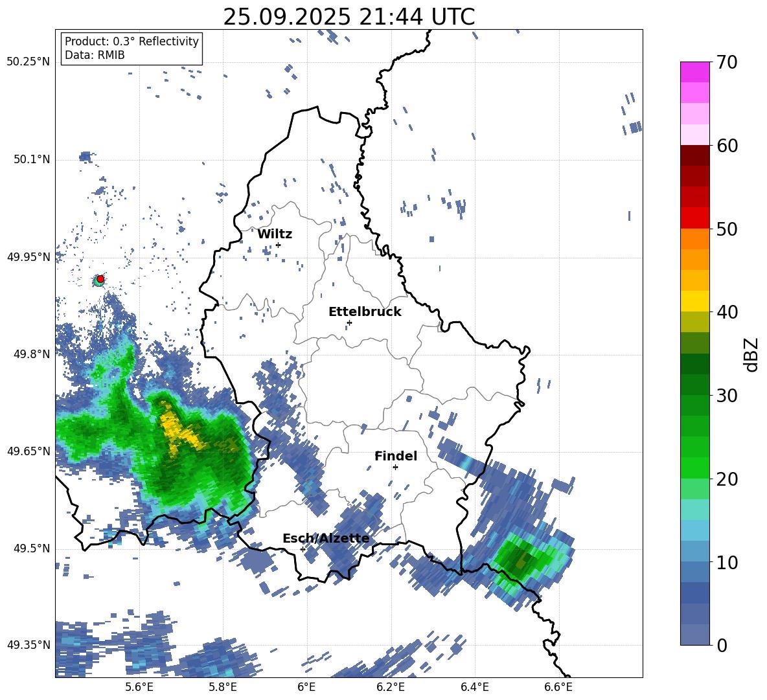
Task: Click the colorbar tick label 10
Action: coord(726,562)
